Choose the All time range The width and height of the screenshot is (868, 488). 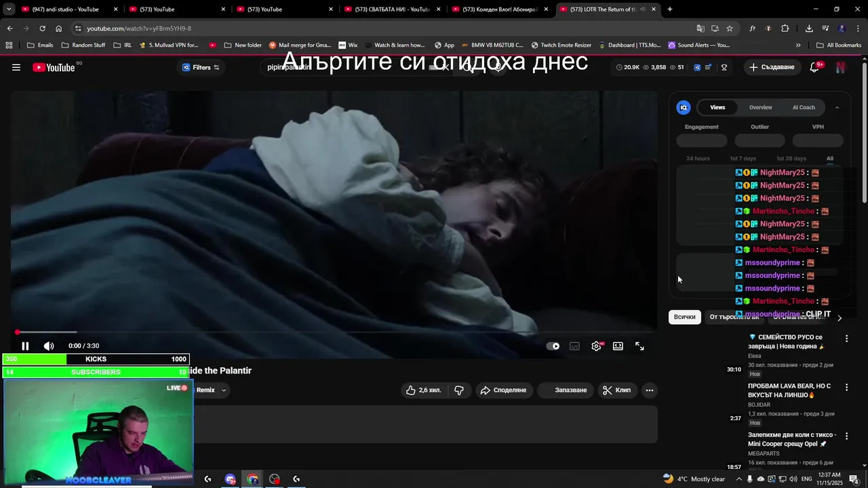pos(830,159)
